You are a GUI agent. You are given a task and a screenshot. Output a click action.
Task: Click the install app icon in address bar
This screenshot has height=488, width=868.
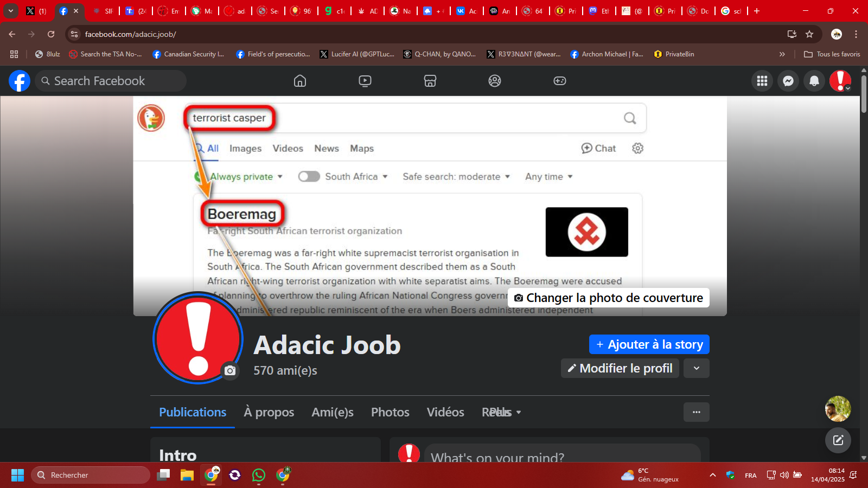point(792,34)
